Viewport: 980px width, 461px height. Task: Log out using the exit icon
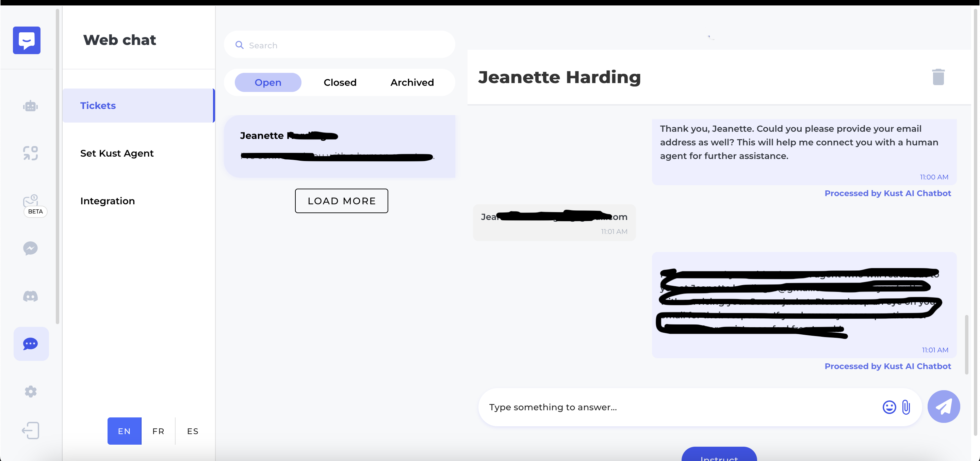30,430
